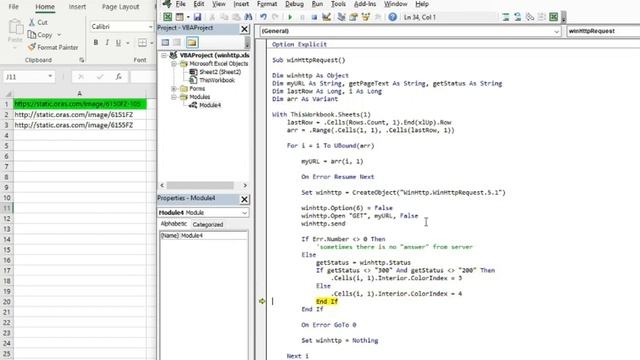Screen dimensions: 640x360
Task: Select Module4 in project tree
Action: click(210, 105)
